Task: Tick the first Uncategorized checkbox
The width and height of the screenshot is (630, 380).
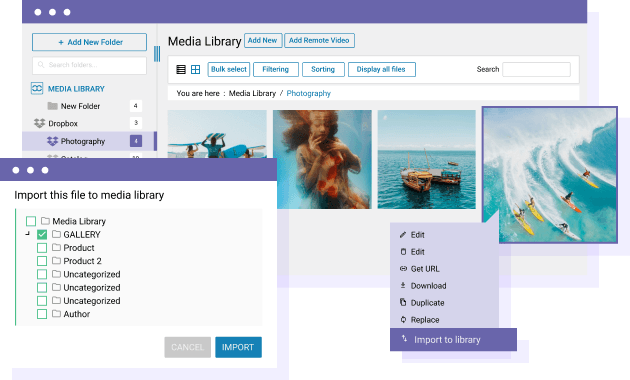Action: click(x=42, y=274)
